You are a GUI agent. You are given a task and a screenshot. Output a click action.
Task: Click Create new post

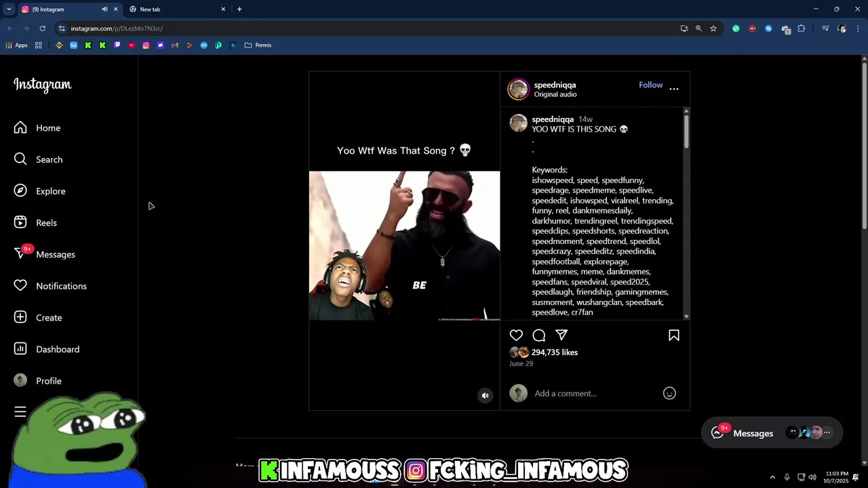[x=39, y=317]
